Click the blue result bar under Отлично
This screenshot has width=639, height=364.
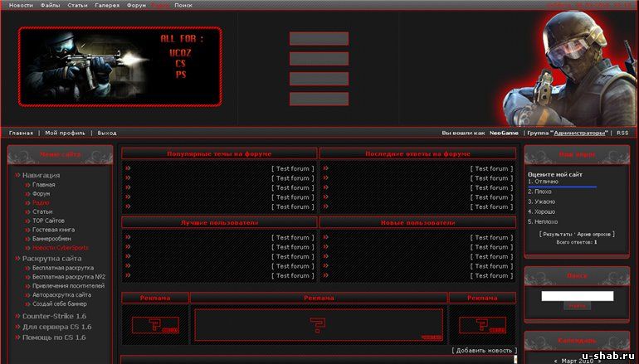tap(562, 187)
